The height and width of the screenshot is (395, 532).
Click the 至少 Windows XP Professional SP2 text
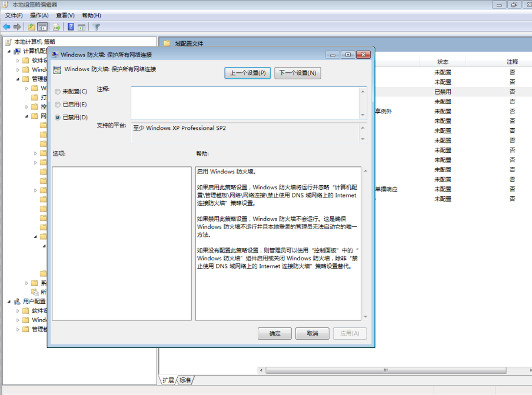179,128
